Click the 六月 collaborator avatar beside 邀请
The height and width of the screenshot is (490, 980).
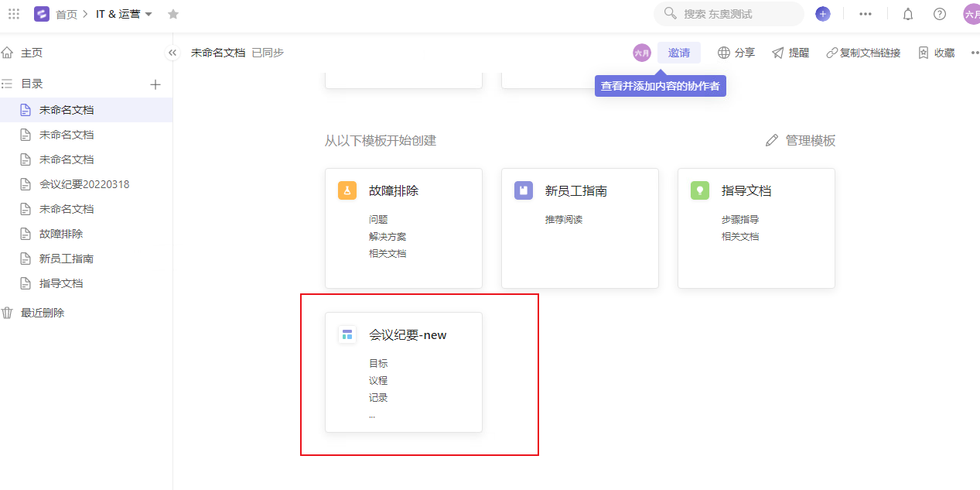(x=642, y=53)
